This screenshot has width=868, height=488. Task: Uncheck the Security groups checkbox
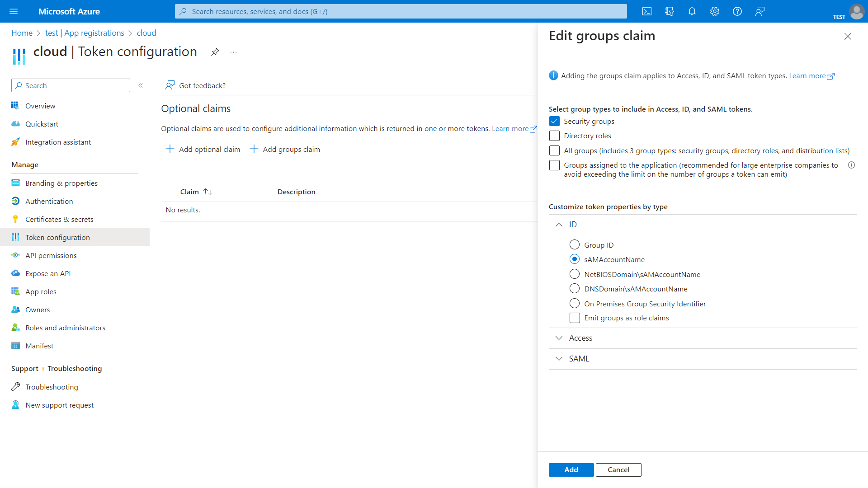click(x=554, y=121)
